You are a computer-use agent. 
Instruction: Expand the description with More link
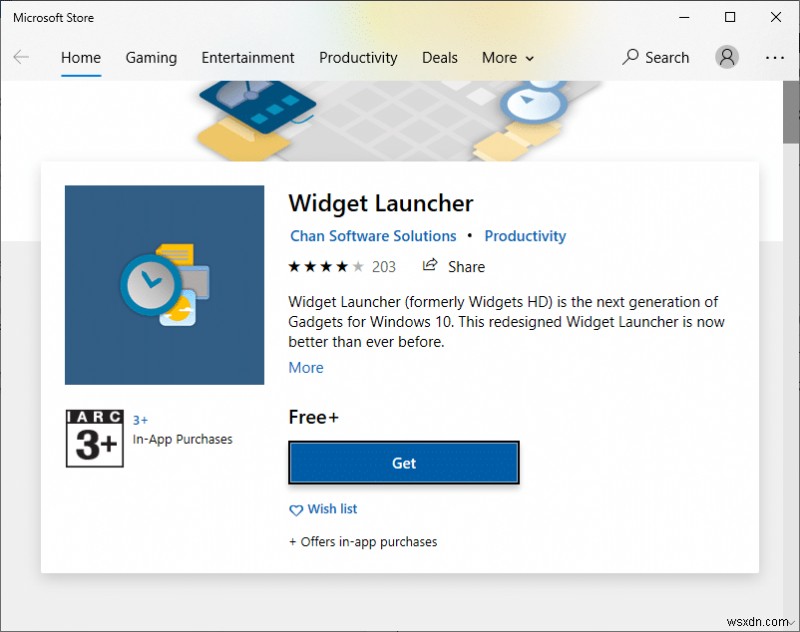[306, 368]
